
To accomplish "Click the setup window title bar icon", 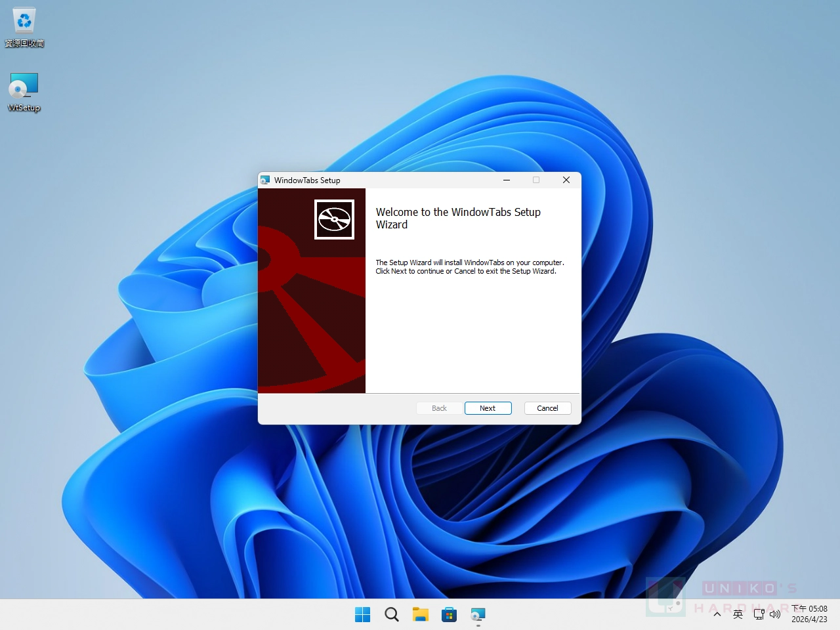I will (x=266, y=180).
